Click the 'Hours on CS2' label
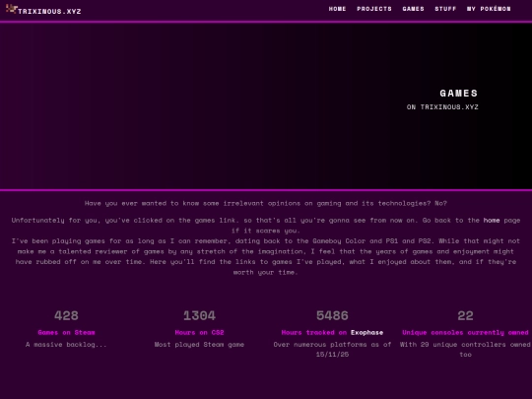Image resolution: width=532 pixels, height=399 pixels. pos(199,333)
